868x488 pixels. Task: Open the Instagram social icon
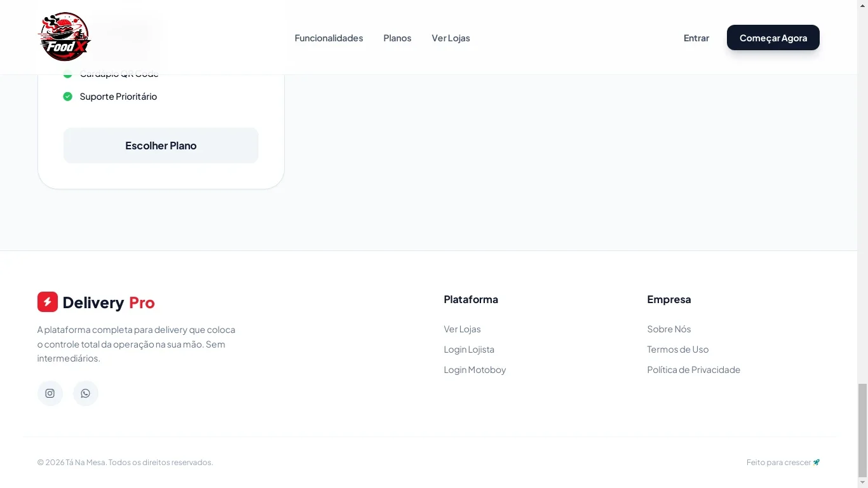[x=50, y=393]
